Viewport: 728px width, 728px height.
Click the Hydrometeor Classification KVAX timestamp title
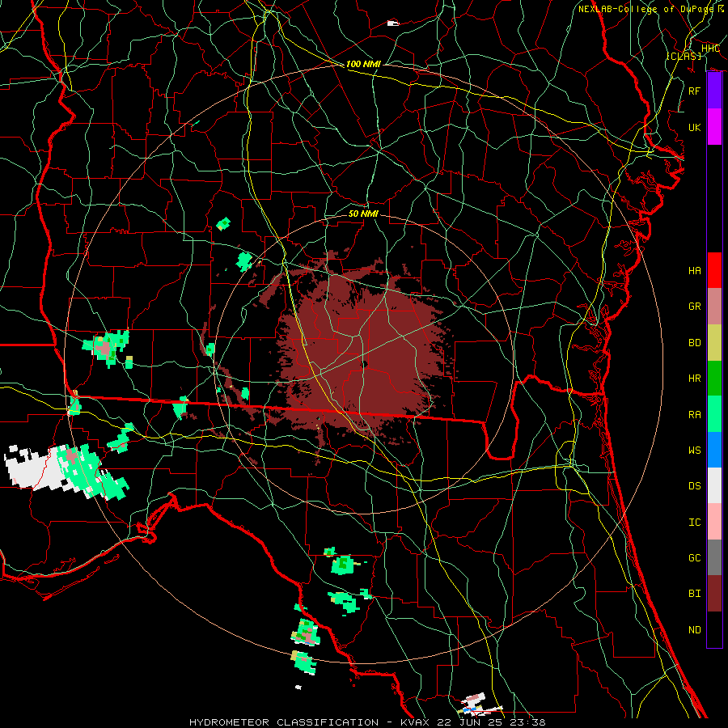367,722
